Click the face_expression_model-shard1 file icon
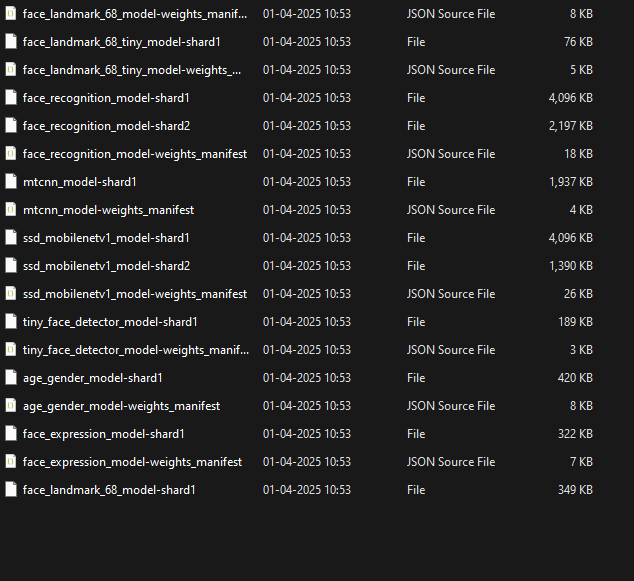Screen dimensions: 634x581 (x=11, y=434)
